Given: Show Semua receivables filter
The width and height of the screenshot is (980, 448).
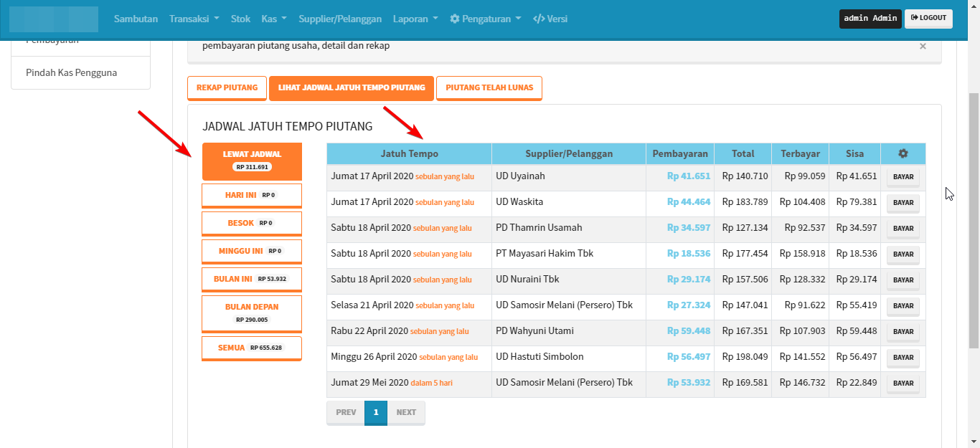Looking at the screenshot, I should click(252, 348).
